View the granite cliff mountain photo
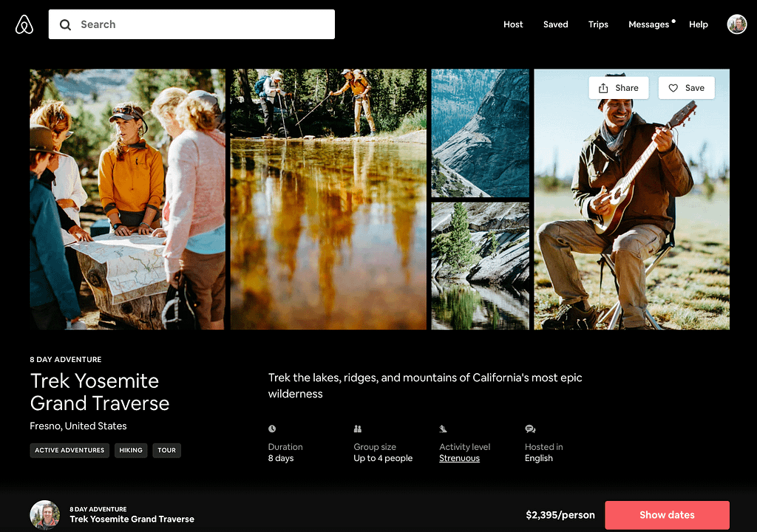Viewport: 757px width, 532px height. (x=480, y=133)
